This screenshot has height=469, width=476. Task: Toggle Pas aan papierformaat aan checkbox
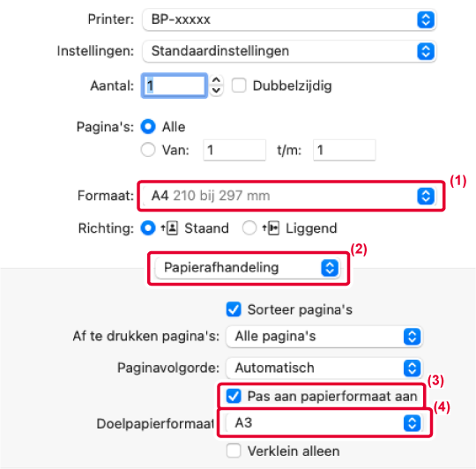point(234,396)
